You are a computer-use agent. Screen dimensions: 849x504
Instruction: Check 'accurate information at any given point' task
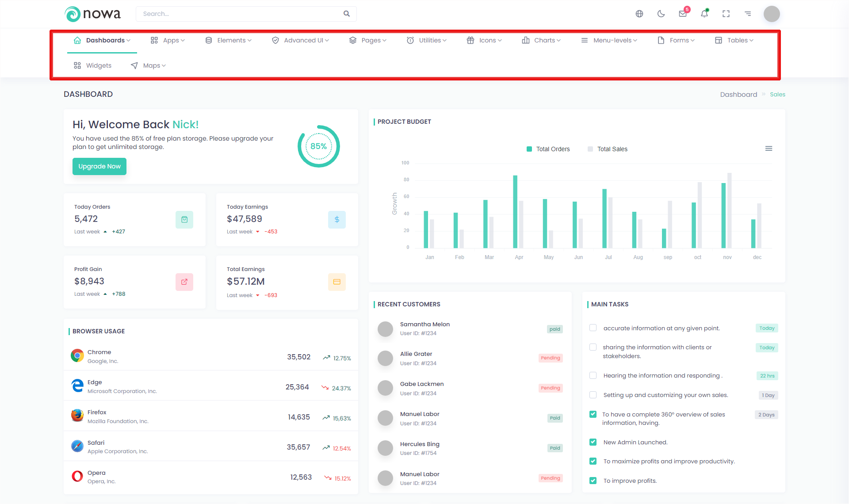pos(593,328)
